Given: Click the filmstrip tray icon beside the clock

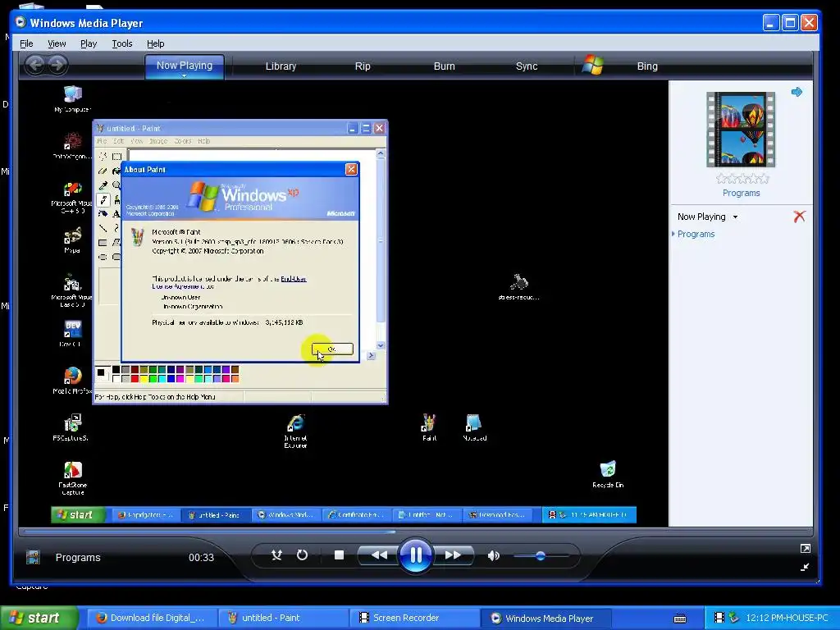Looking at the screenshot, I should tap(719, 618).
